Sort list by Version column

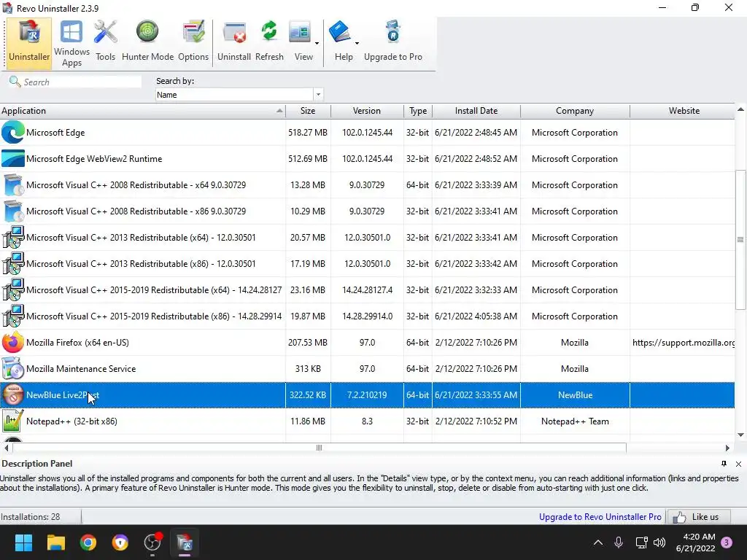pos(367,111)
